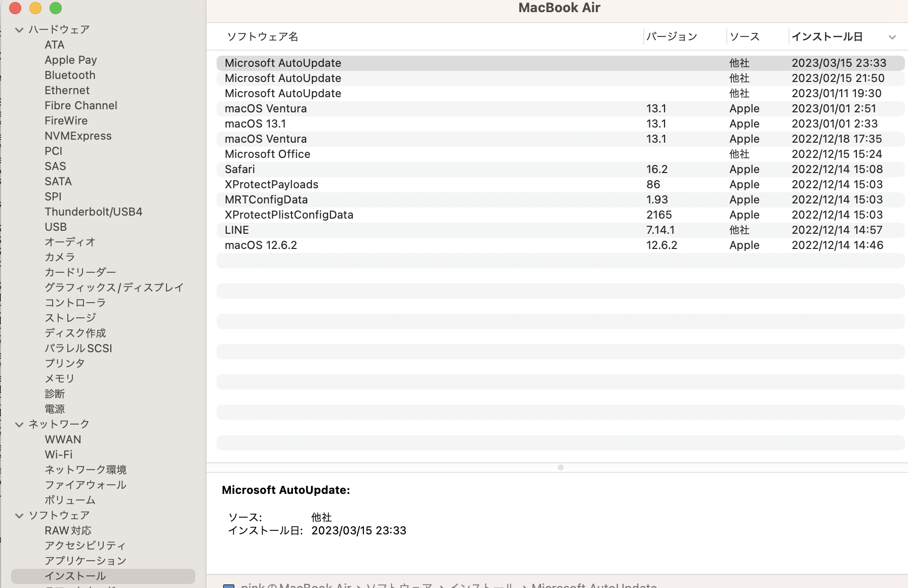Select macOS Ventura row installed 2023/01/01 2:51
The image size is (908, 588).
tap(560, 109)
